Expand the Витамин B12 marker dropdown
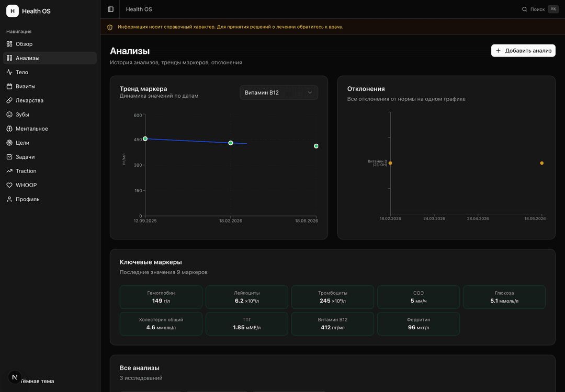This screenshot has width=565, height=392. pos(278,93)
